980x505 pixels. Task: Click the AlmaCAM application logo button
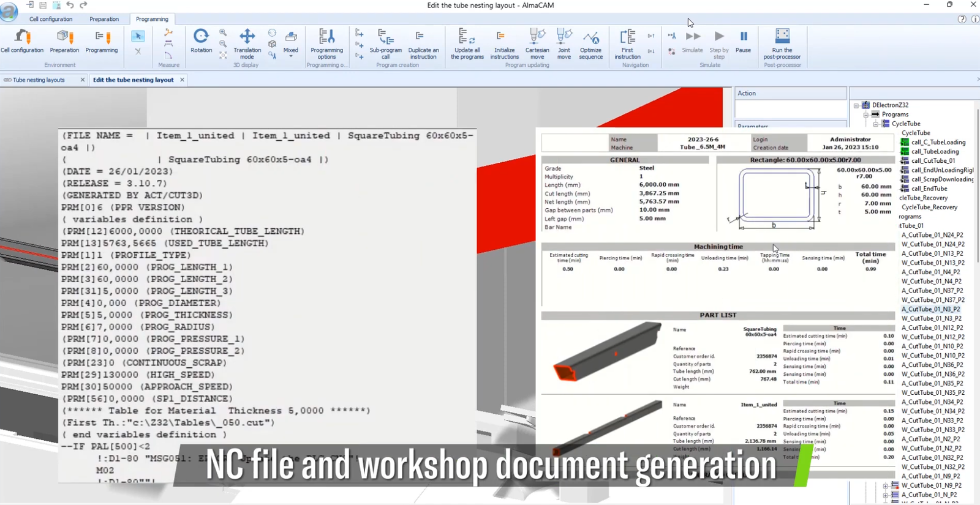(9, 10)
